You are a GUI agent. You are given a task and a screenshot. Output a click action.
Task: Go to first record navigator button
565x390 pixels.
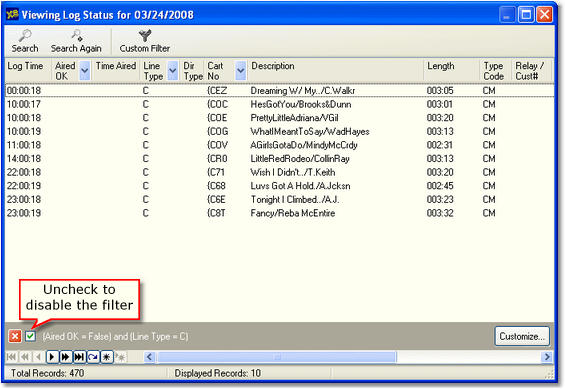click(x=12, y=357)
